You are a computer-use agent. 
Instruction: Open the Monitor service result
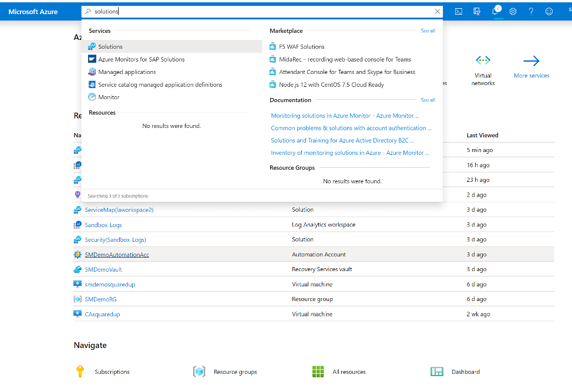point(109,97)
